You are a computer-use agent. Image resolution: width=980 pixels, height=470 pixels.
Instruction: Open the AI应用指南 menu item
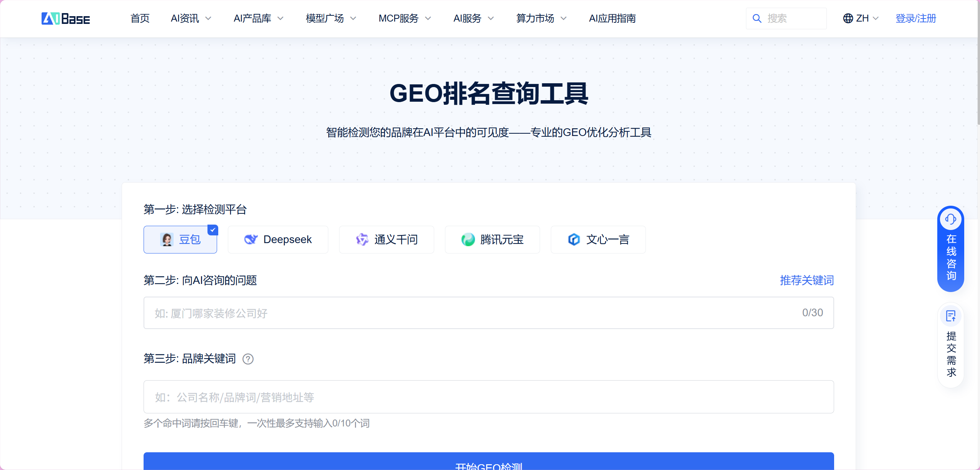coord(612,18)
